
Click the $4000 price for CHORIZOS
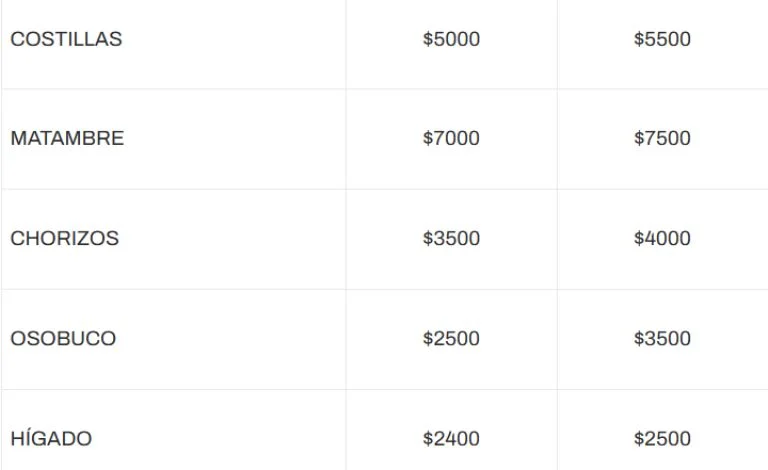[x=662, y=238]
